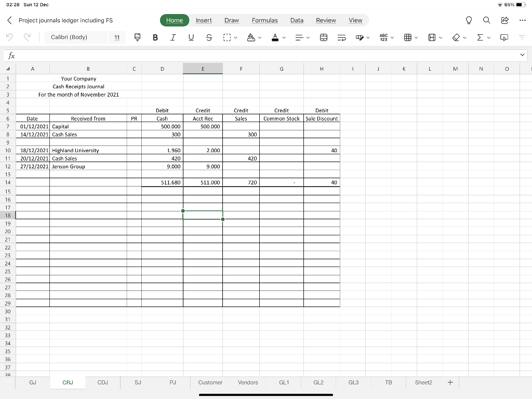The width and height of the screenshot is (532, 399).
Task: Select row 18 header
Action: coord(8,216)
